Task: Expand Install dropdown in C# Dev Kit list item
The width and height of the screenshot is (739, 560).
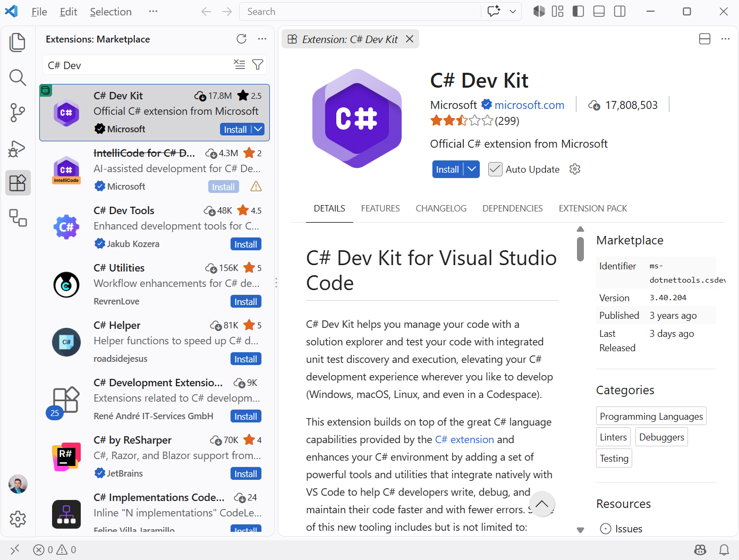Action: (258, 129)
